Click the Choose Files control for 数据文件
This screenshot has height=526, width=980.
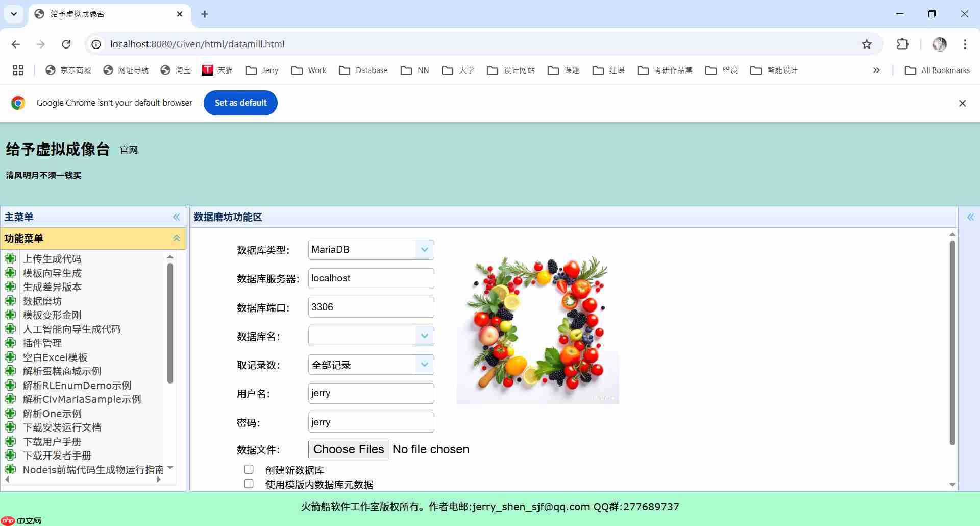coord(348,449)
